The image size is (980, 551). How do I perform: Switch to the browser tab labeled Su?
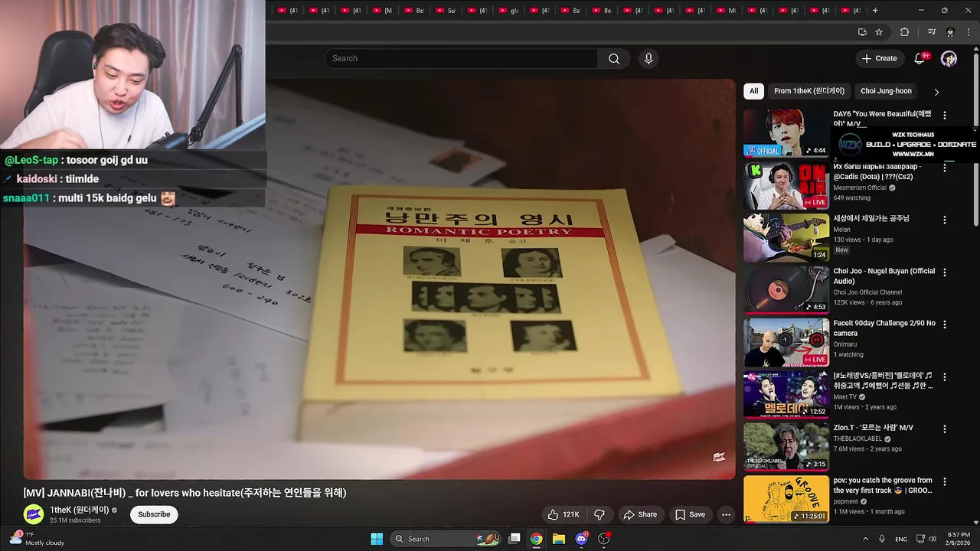(445, 11)
